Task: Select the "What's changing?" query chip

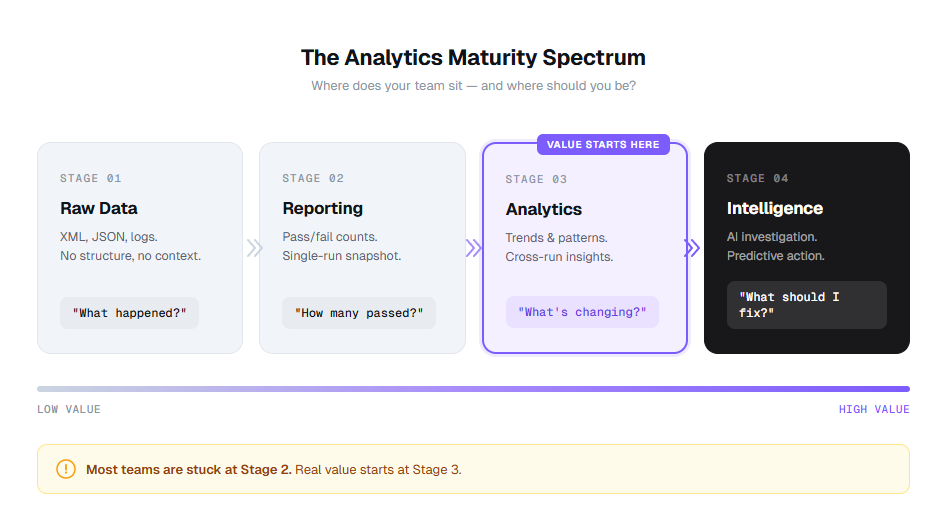Action: click(582, 312)
